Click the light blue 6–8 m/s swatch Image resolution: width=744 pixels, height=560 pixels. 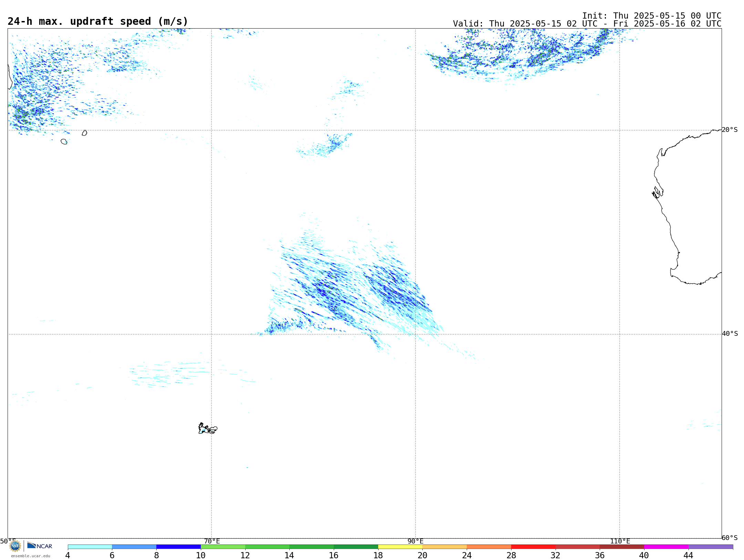coord(134,547)
